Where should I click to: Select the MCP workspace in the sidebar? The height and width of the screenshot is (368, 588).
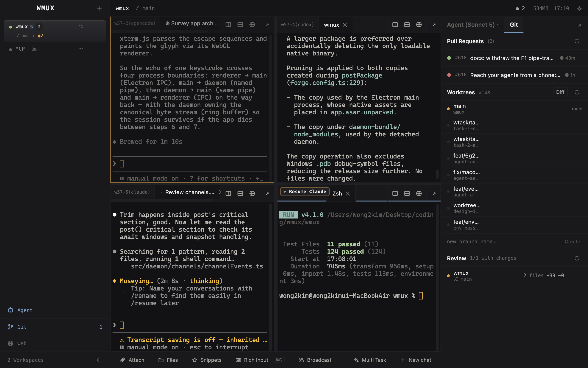55,49
